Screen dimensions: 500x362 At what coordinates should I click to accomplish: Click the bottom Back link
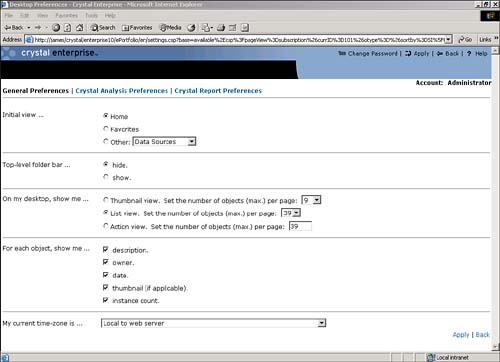click(482, 335)
